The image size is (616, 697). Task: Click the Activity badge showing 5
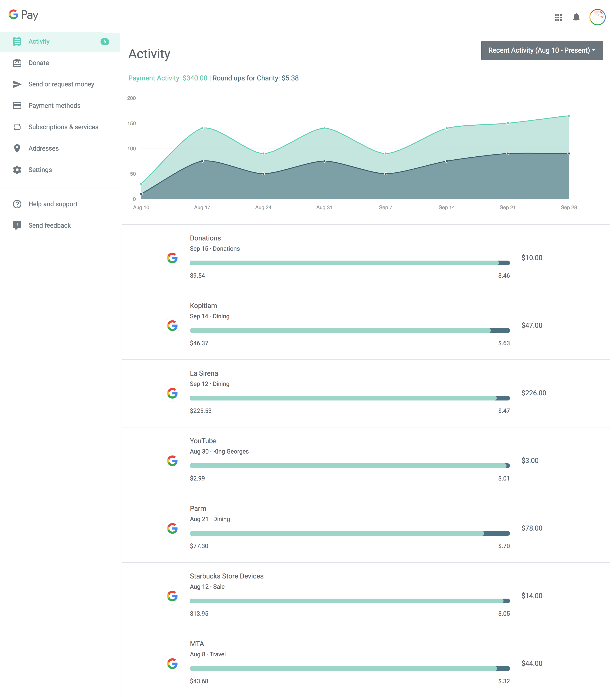pyautogui.click(x=105, y=42)
